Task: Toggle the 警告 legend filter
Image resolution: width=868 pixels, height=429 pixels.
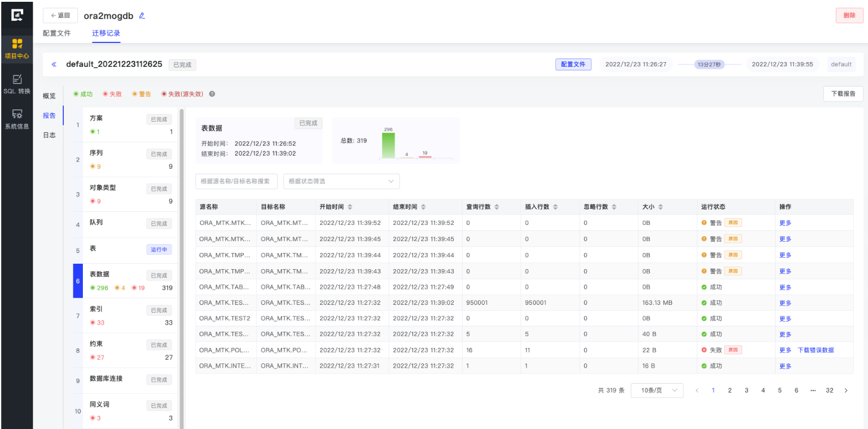Action: [141, 94]
